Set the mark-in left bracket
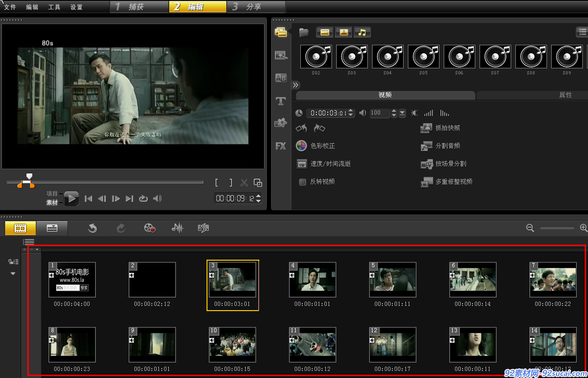 pos(216,183)
